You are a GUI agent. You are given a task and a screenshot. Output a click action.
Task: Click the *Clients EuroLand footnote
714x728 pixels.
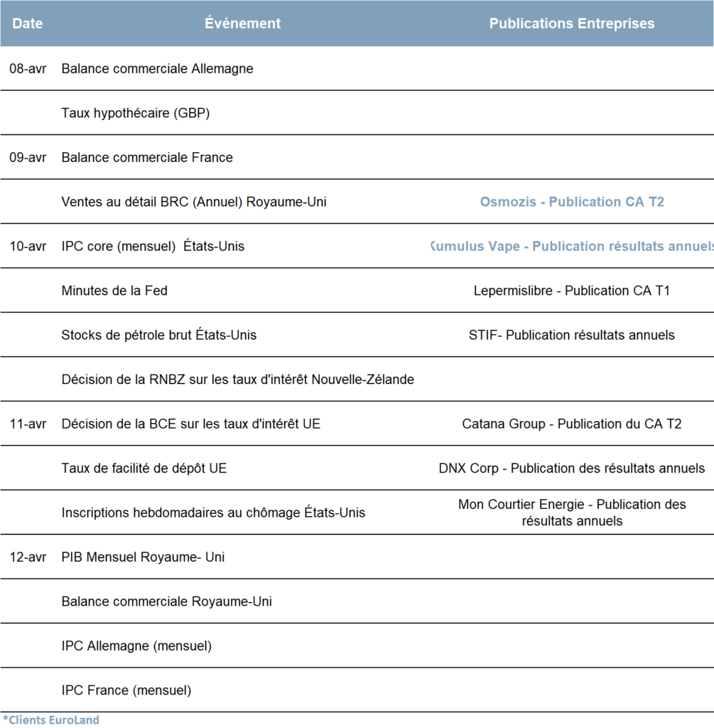click(x=51, y=720)
